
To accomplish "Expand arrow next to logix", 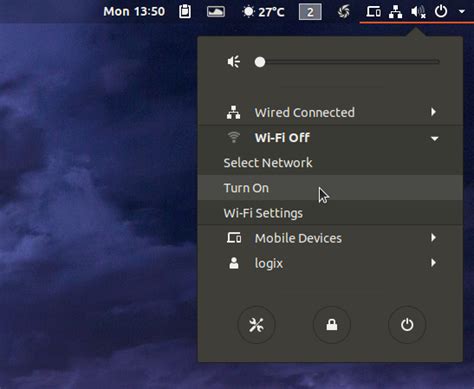I will [x=433, y=263].
